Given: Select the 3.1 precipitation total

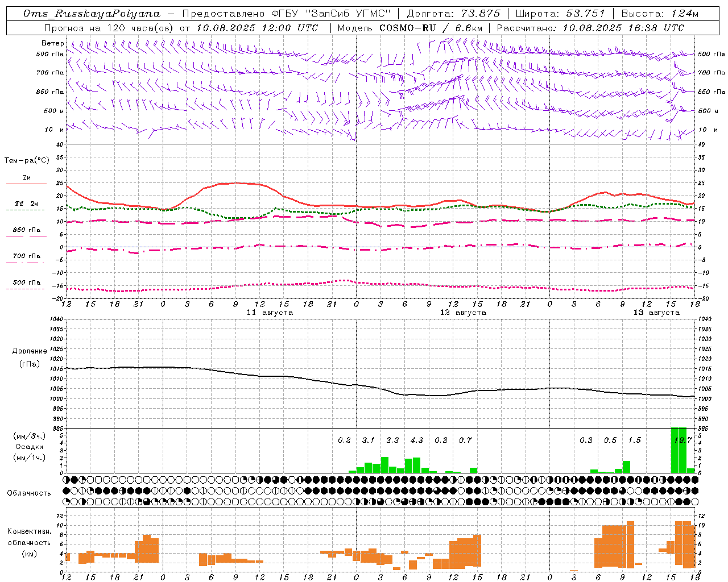Looking at the screenshot, I should click(x=368, y=440).
